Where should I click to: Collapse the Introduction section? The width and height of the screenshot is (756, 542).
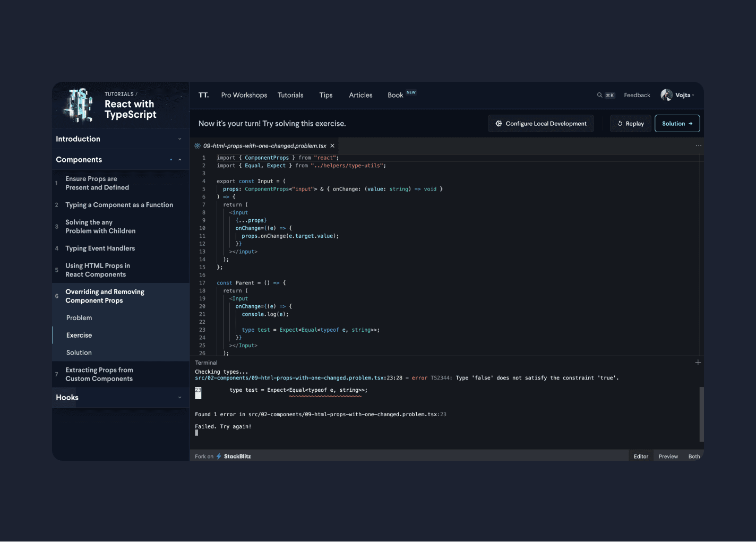tap(179, 139)
